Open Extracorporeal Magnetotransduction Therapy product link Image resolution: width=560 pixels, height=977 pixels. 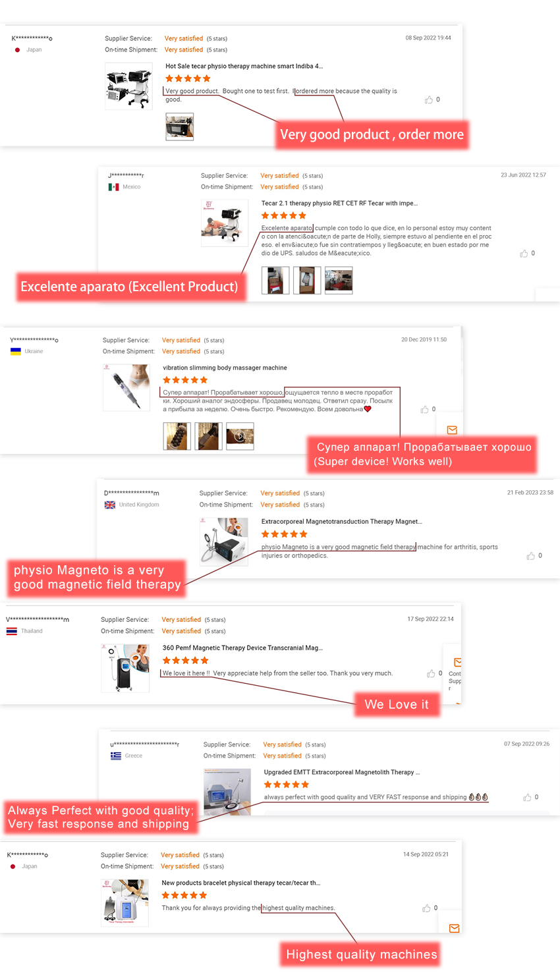[x=341, y=522]
